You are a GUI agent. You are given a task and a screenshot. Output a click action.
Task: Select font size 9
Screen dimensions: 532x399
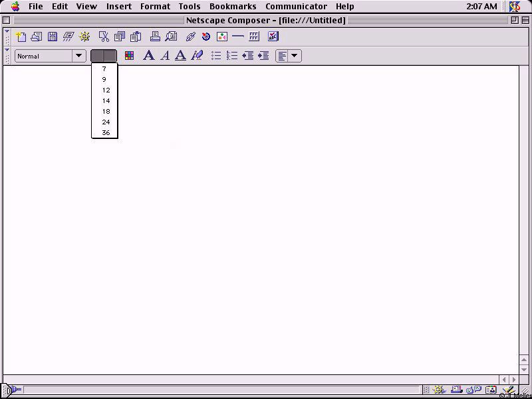(104, 79)
